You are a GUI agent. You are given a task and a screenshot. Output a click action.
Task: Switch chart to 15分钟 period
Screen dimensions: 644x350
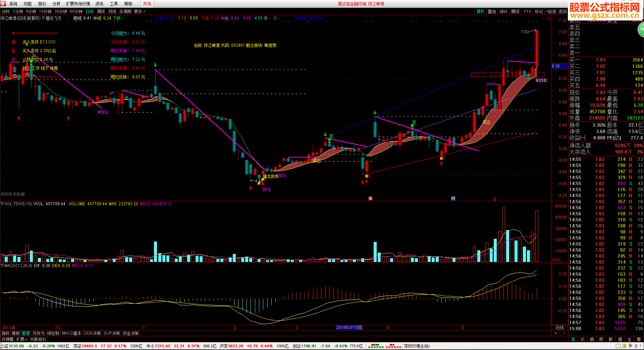coord(45,11)
